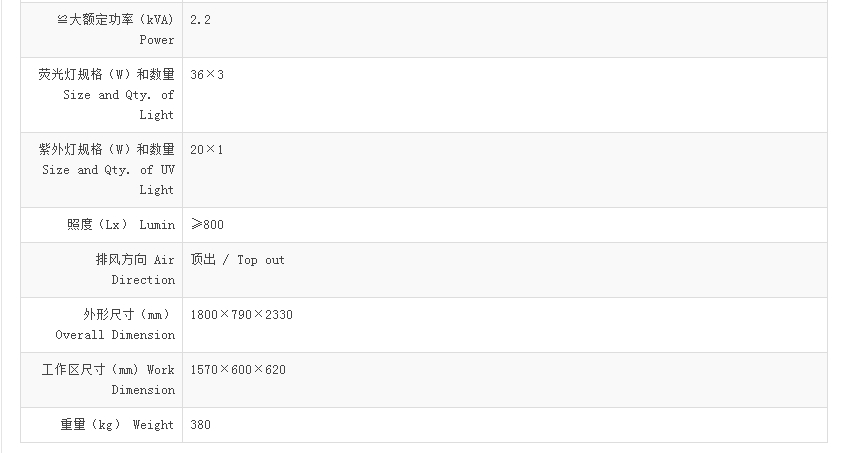
Task: Click the "Overall Dimension" English text
Action: 115,335
